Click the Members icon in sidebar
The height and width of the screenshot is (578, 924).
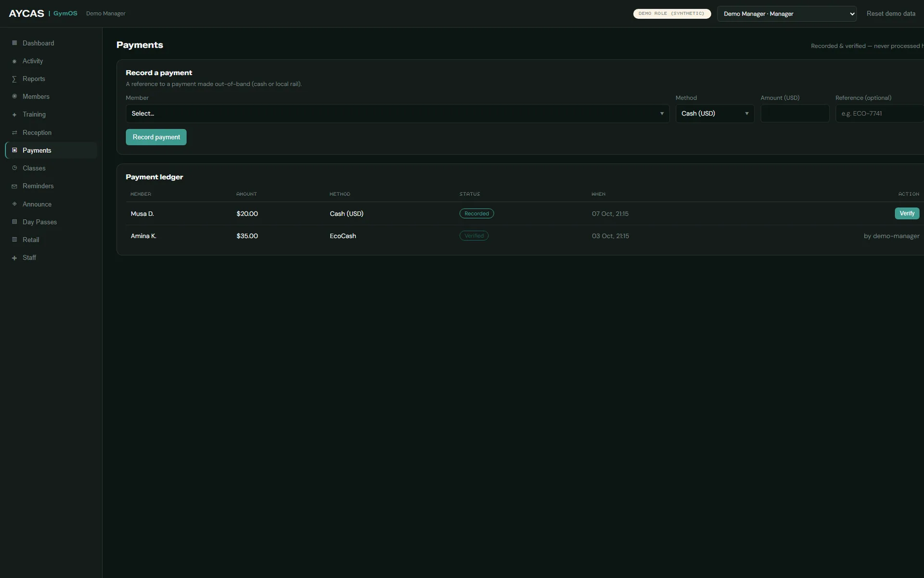click(x=14, y=96)
